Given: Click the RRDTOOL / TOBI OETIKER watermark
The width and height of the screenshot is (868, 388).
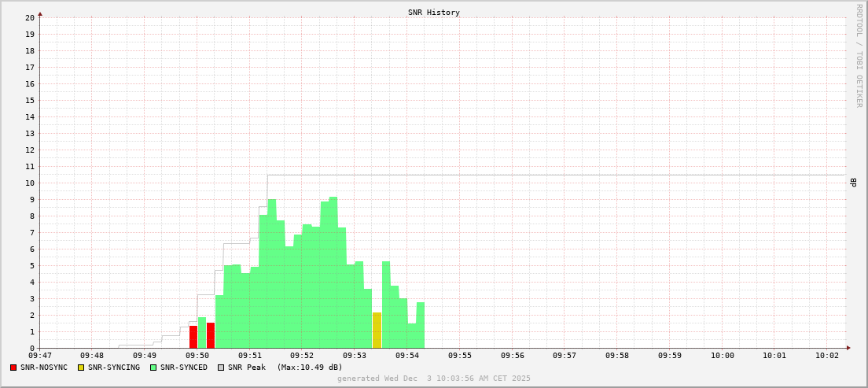Looking at the screenshot, I should (x=859, y=55).
